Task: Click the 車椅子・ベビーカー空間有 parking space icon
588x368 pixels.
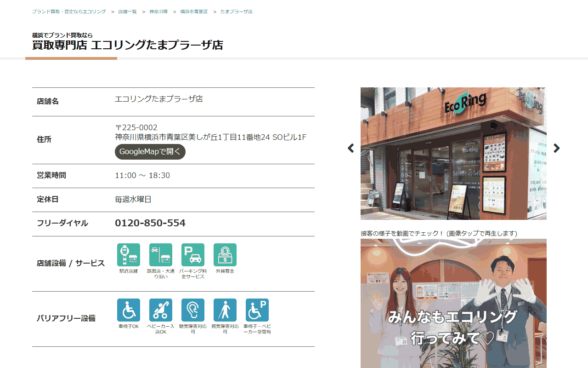Action: click(257, 310)
